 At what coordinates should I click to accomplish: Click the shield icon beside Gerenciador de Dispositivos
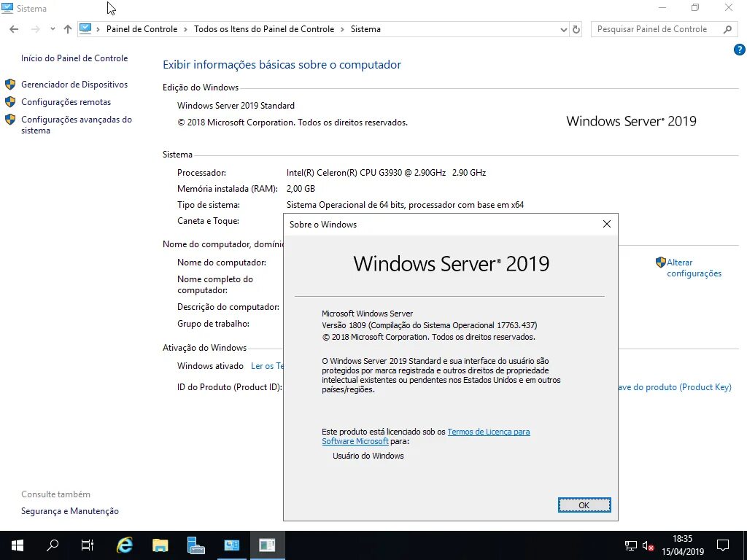pyautogui.click(x=10, y=85)
